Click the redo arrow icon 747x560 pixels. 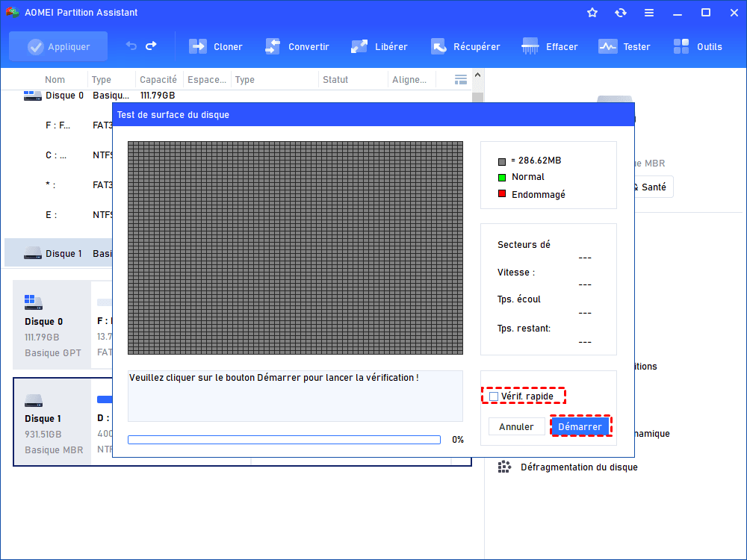tap(151, 46)
